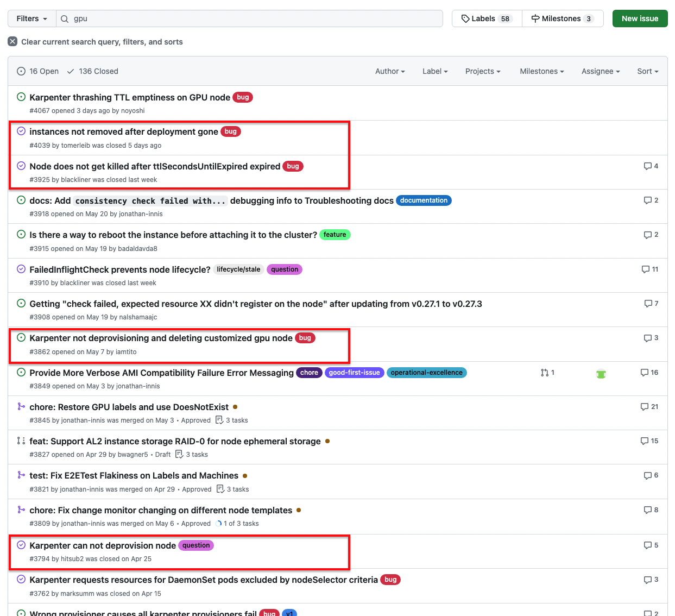Click the good-first-issue label

click(354, 373)
